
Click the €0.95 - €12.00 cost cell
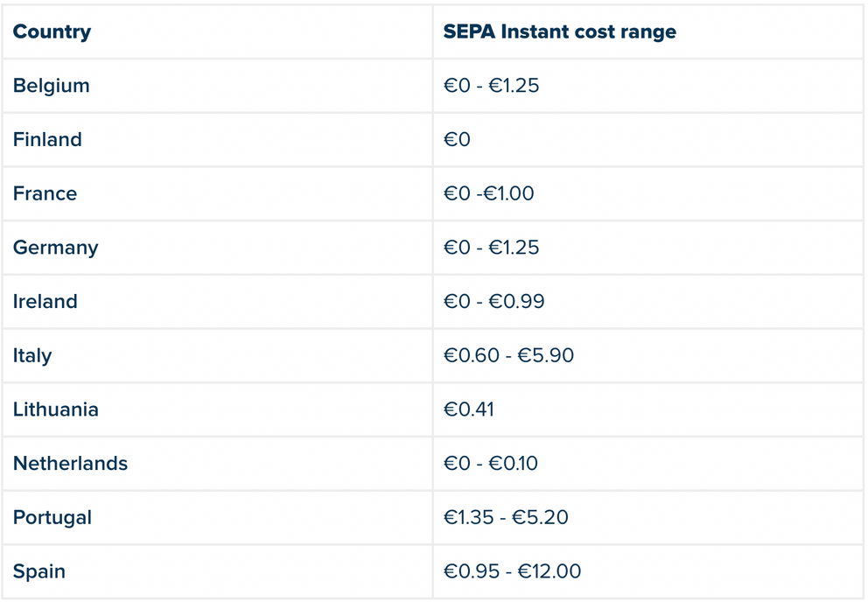tap(512, 572)
